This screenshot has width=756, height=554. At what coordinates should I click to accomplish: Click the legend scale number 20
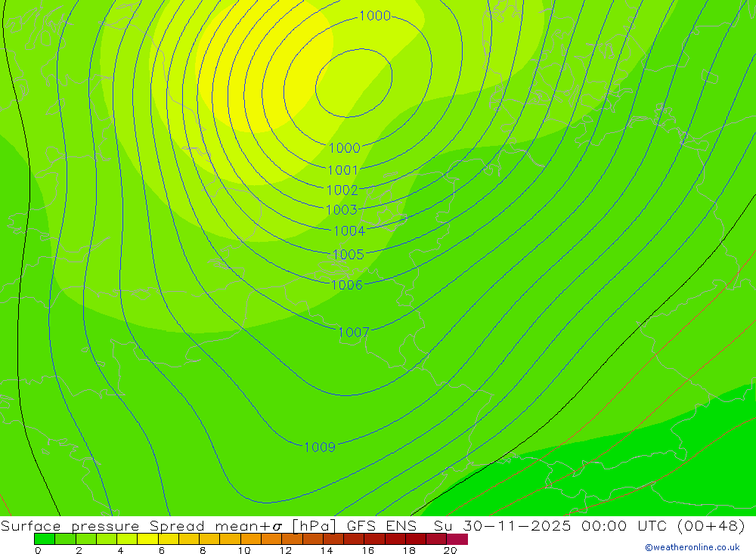click(451, 550)
